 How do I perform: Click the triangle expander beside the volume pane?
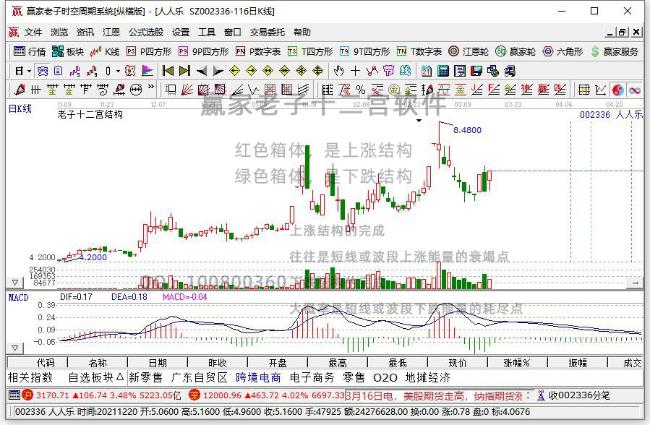(x=15, y=282)
